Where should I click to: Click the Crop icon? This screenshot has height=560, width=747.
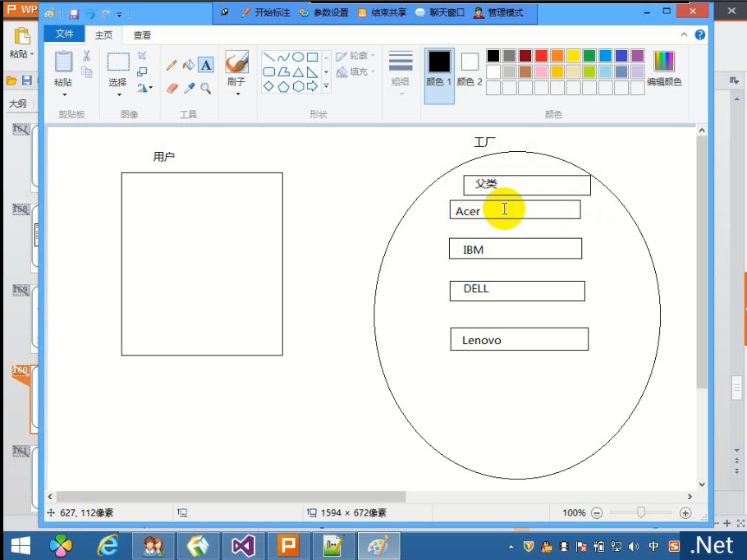pos(142,55)
